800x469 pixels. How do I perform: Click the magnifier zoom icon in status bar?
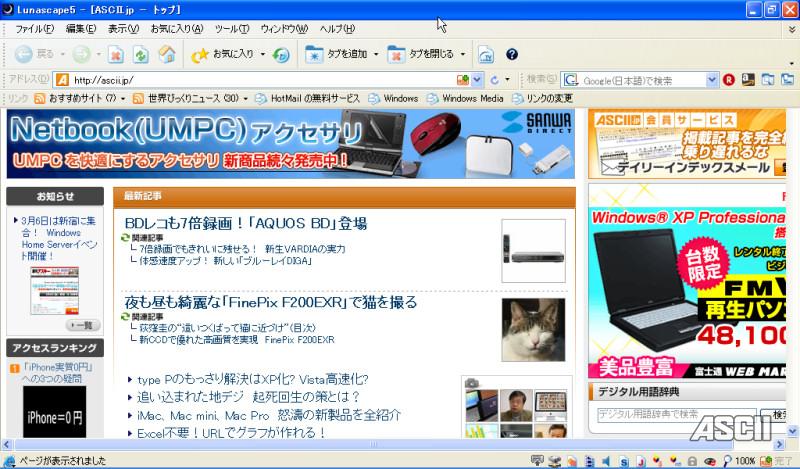(x=727, y=461)
